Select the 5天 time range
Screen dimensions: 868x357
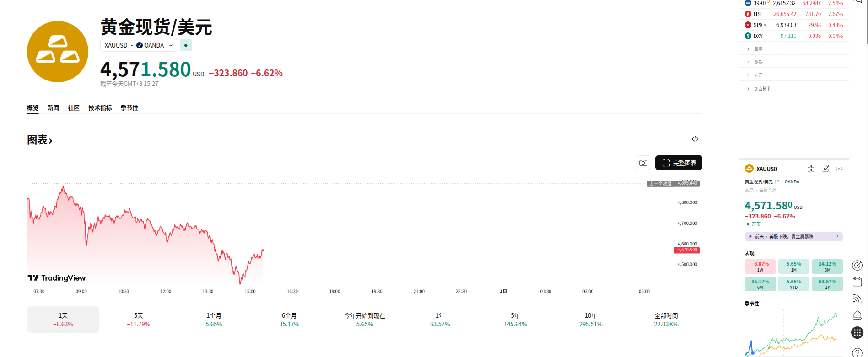[138, 320]
